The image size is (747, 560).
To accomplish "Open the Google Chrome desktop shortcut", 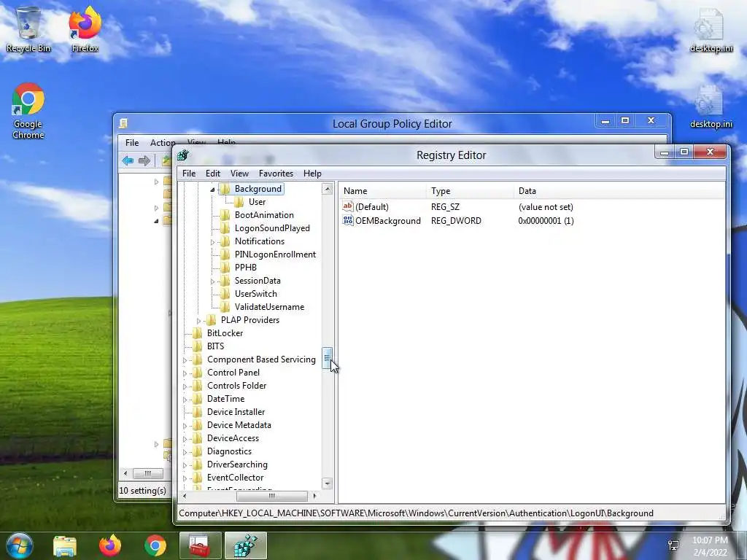I will click(28, 111).
